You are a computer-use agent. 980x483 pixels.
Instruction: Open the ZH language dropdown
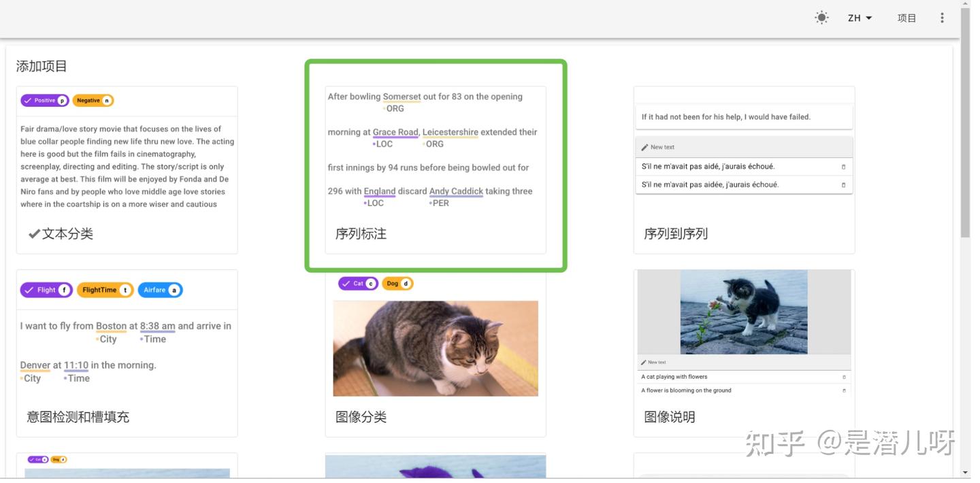coord(859,18)
